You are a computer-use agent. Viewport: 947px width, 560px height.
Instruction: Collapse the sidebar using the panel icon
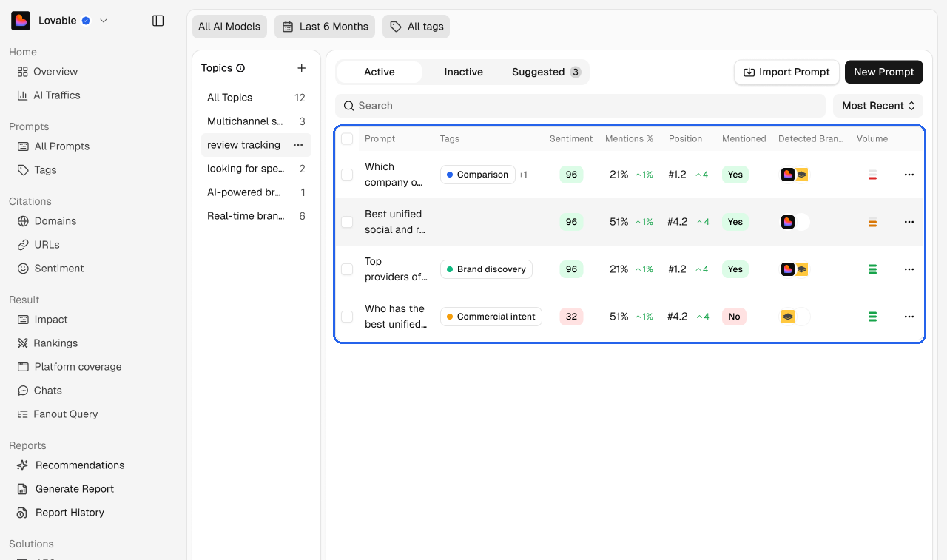[x=158, y=21]
